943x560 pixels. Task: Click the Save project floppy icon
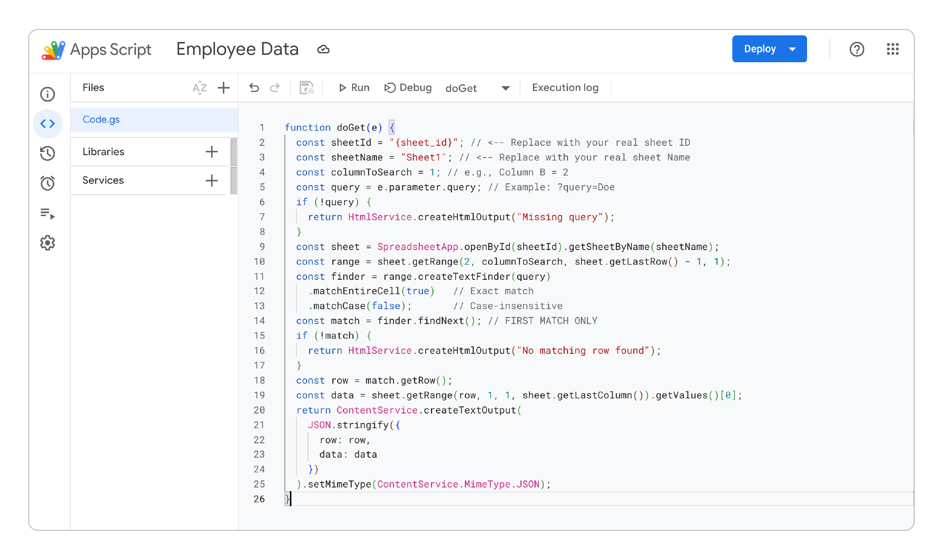click(306, 88)
